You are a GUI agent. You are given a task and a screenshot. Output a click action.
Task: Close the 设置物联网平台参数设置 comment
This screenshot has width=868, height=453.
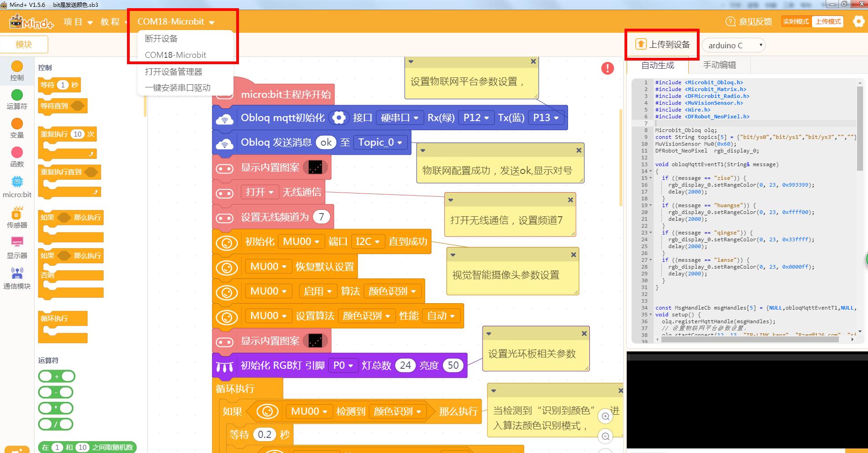click(x=533, y=61)
